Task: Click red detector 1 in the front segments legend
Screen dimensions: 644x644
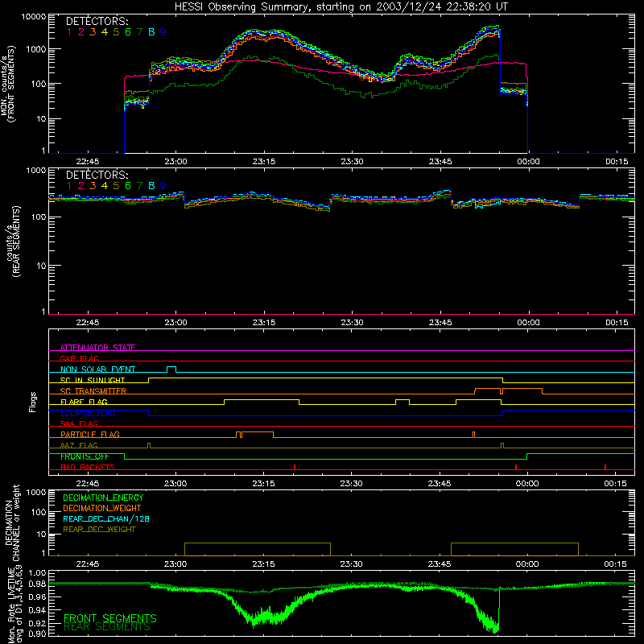Action: click(69, 32)
